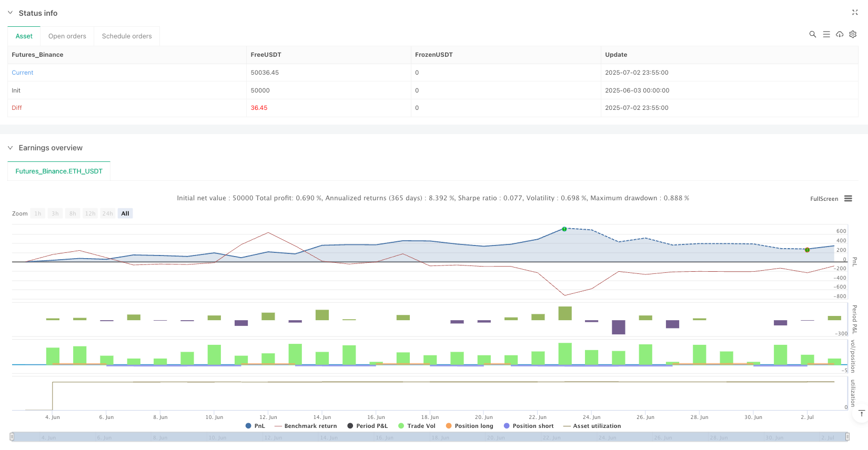This screenshot has width=868, height=450.
Task: Click the collapse panel icon at top right
Action: (x=855, y=13)
